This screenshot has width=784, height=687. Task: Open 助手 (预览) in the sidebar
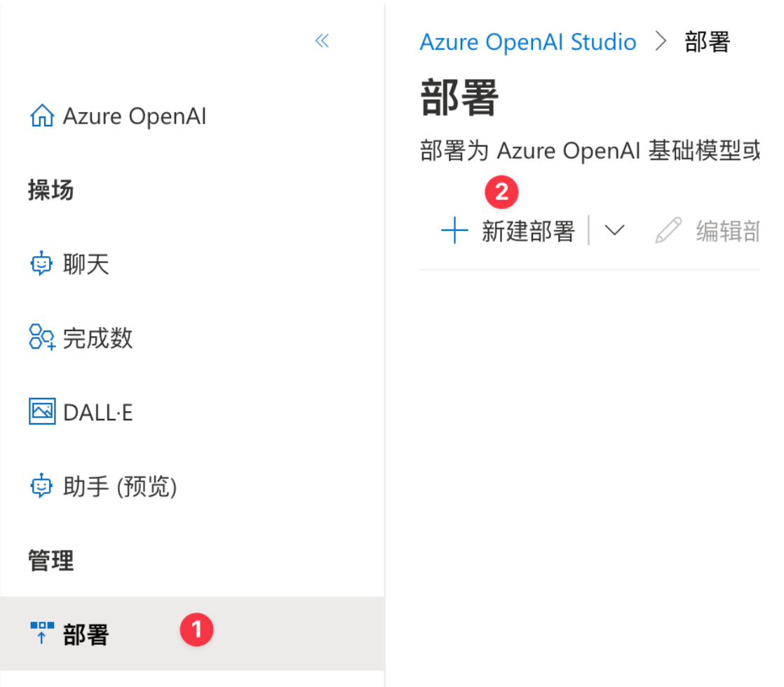click(119, 486)
